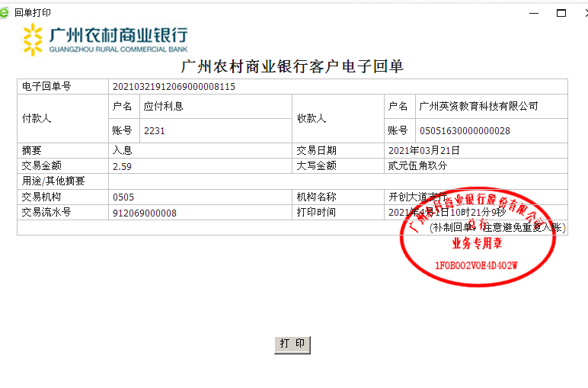Screen dimensions: 588x388
Task: Click payee name 广州英资教育科技有限公司
Action: pos(478,106)
